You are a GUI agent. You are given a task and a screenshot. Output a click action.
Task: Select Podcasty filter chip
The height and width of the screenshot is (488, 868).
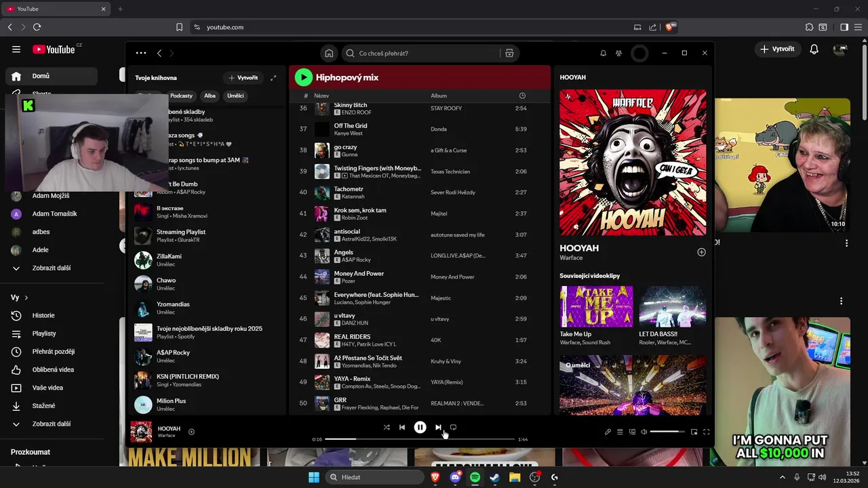click(181, 96)
